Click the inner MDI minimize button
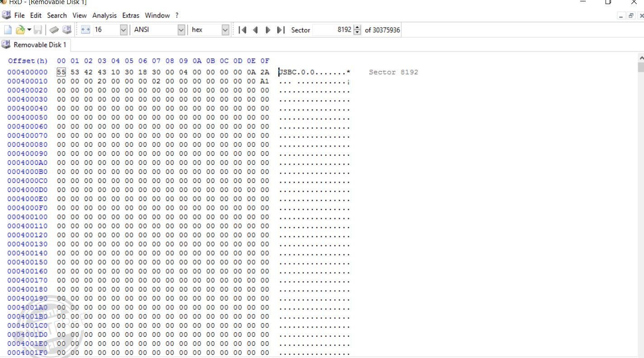This screenshot has width=644, height=358. pos(622,16)
